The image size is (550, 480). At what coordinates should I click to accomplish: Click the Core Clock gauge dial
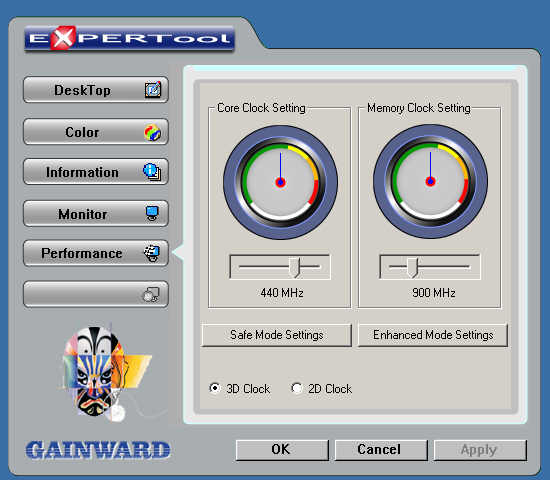(280, 182)
